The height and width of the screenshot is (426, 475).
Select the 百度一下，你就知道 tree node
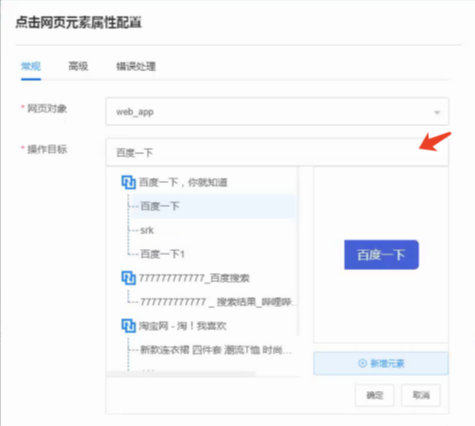click(x=183, y=182)
